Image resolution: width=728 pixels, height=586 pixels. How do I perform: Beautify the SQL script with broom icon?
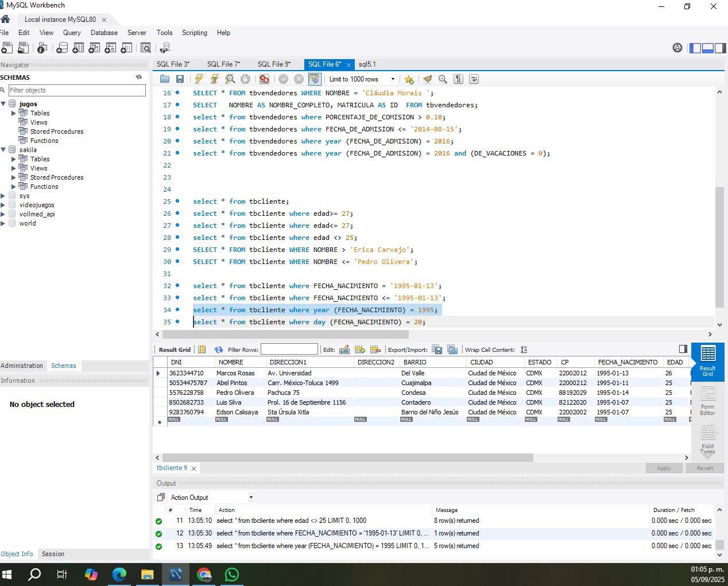427,79
